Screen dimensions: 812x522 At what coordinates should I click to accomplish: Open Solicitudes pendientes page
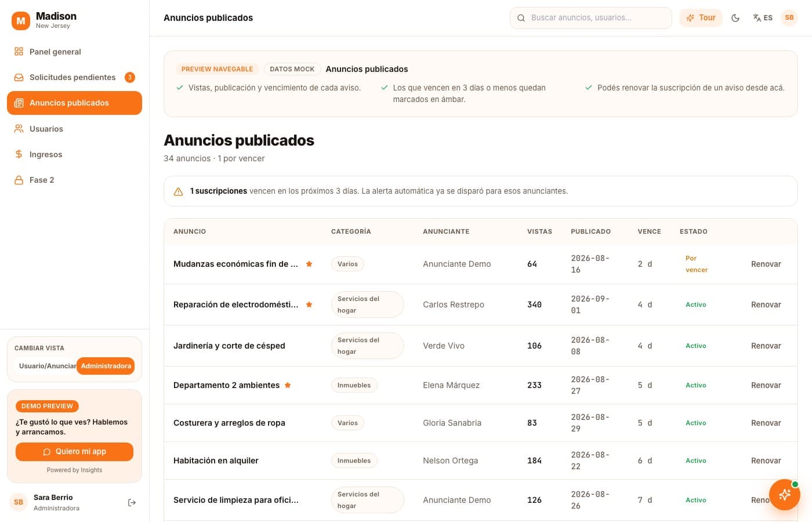click(x=74, y=77)
